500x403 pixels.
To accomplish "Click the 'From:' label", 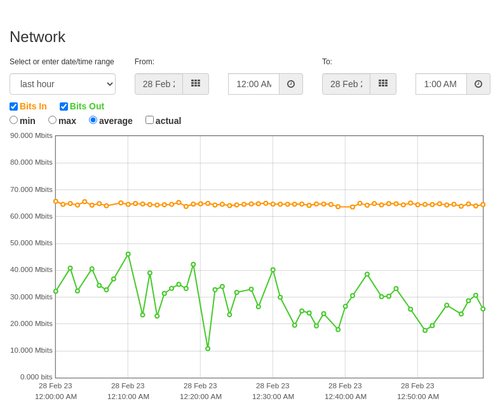I will pos(144,62).
